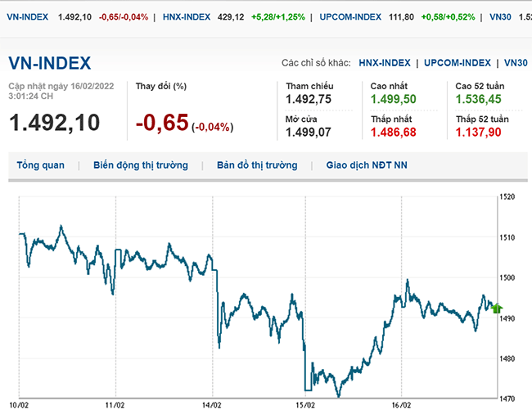The image size is (532, 419).
Task: Click the large VN-INDEX page heading
Action: pyautogui.click(x=50, y=64)
